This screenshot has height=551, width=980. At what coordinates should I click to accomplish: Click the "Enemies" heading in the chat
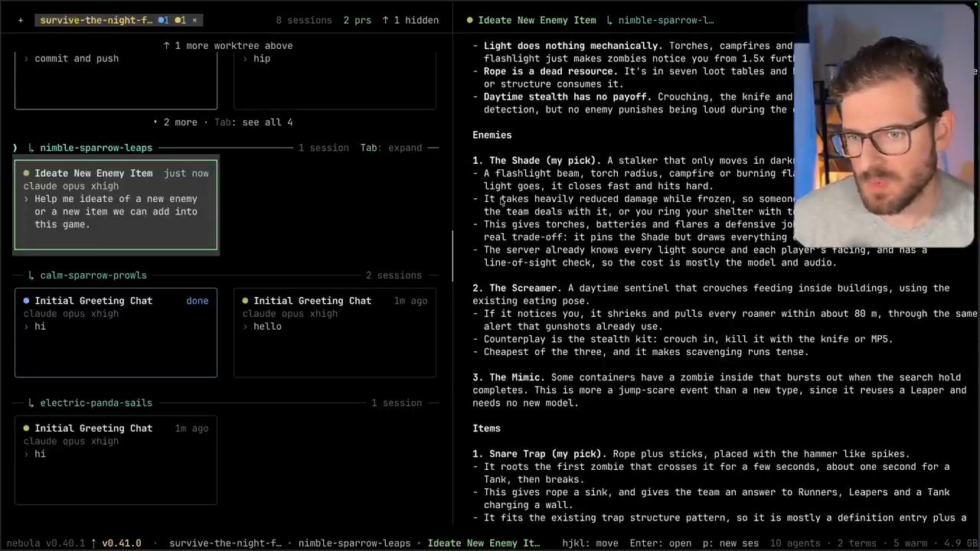[492, 135]
